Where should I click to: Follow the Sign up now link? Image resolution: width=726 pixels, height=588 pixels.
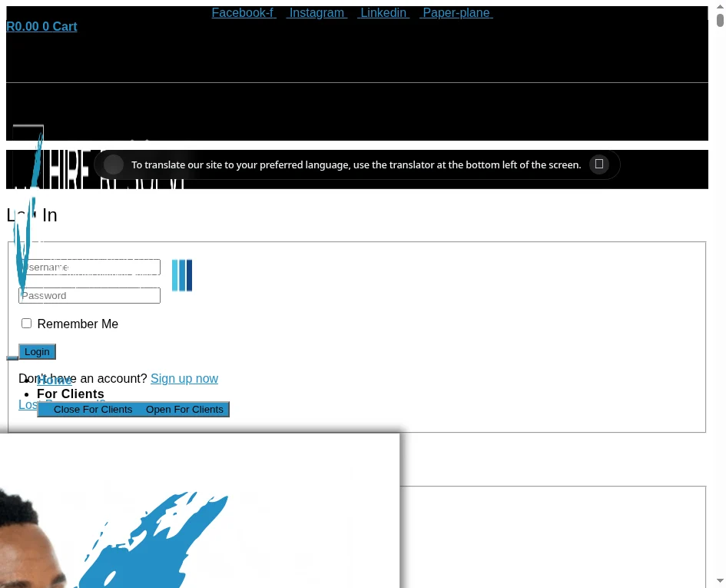184,379
